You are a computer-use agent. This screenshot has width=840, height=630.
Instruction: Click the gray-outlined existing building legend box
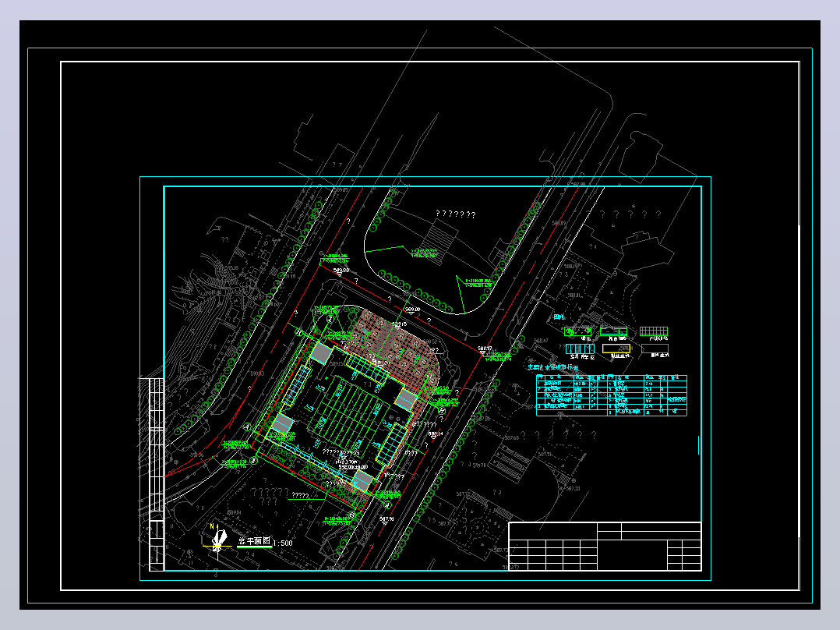pyautogui.click(x=655, y=349)
